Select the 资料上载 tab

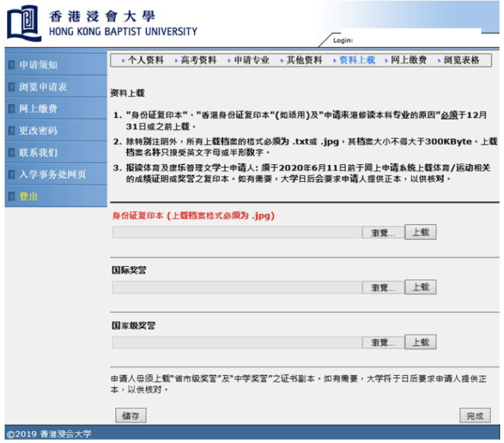tap(357, 60)
